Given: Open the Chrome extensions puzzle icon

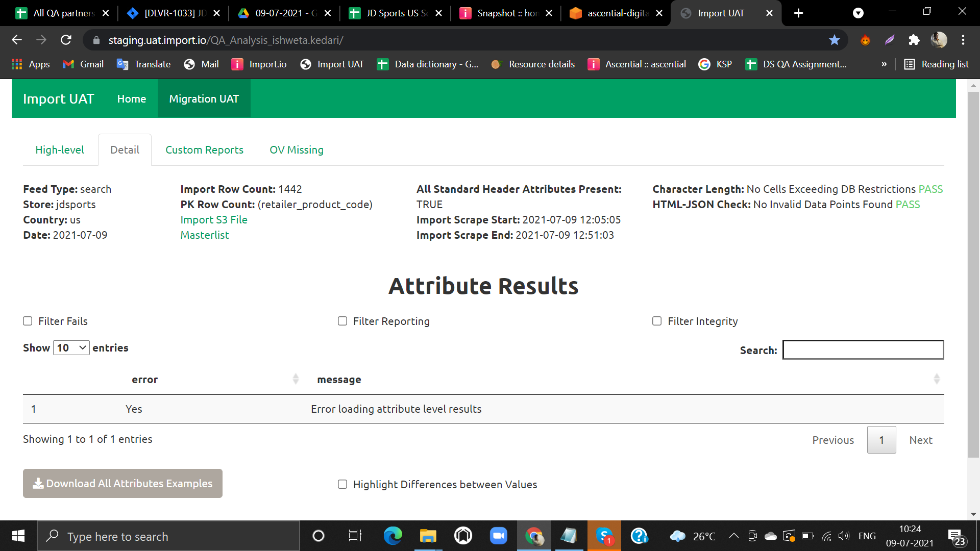Looking at the screenshot, I should point(914,40).
